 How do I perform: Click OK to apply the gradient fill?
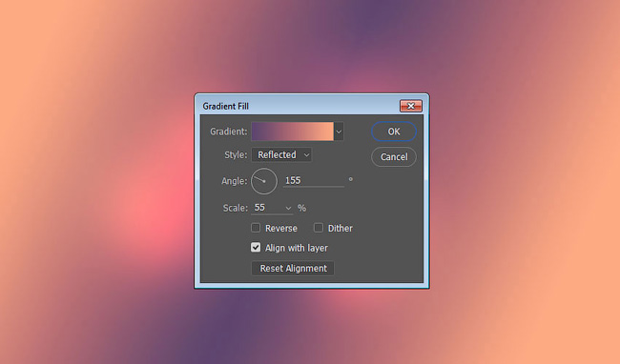393,131
